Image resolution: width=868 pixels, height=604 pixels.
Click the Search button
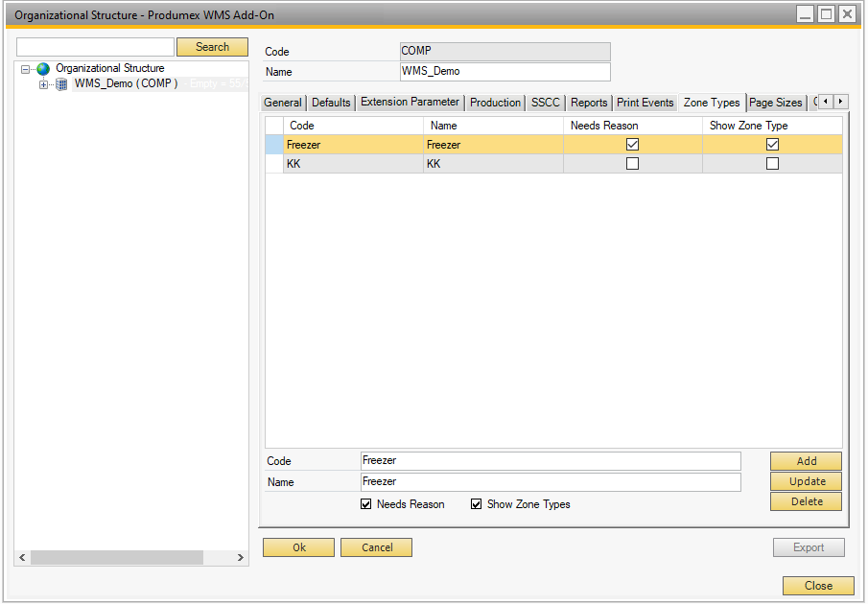point(212,47)
